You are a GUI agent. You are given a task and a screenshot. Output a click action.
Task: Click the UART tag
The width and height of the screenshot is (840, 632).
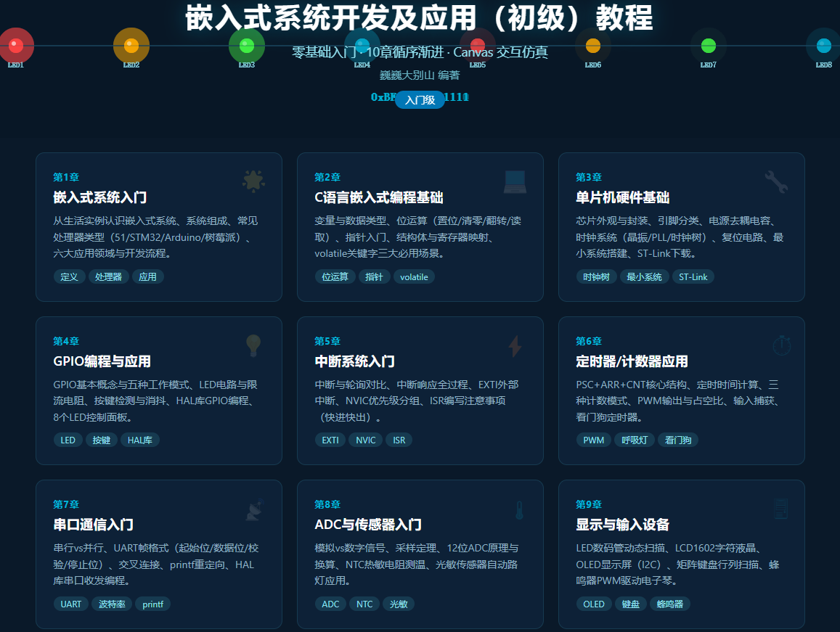coord(70,604)
